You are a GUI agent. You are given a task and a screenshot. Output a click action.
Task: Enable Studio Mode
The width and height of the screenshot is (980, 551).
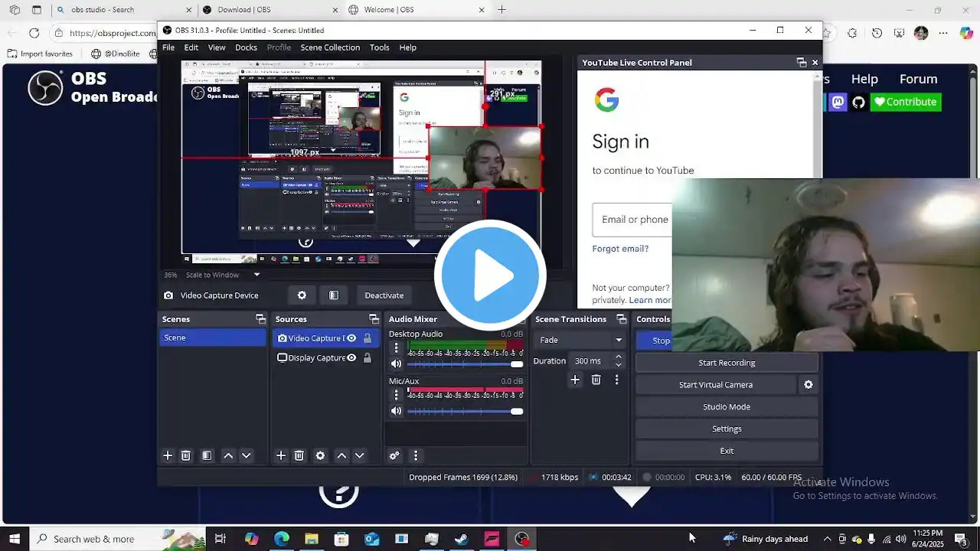(727, 407)
